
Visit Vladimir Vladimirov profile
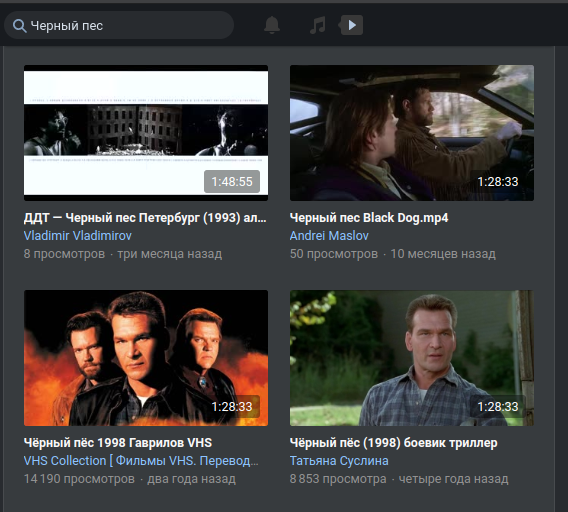click(x=78, y=236)
